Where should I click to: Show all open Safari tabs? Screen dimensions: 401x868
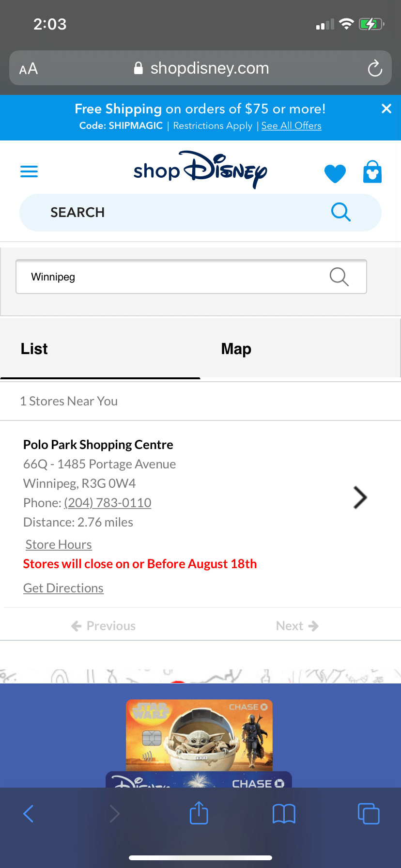tap(368, 814)
